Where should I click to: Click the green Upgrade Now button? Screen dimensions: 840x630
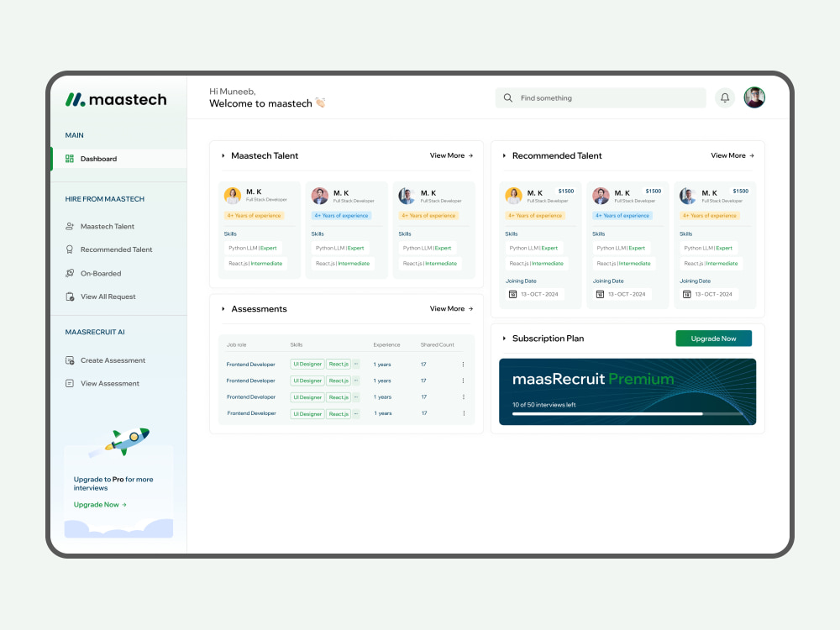713,339
